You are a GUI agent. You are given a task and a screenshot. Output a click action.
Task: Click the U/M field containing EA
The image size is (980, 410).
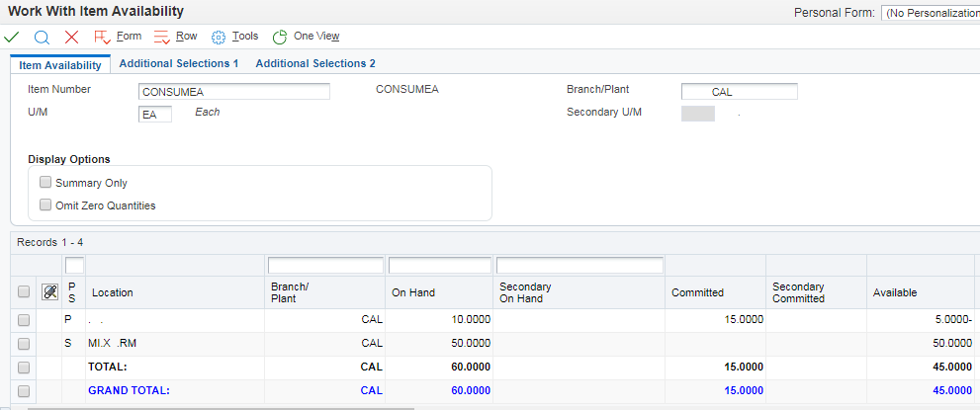click(155, 114)
